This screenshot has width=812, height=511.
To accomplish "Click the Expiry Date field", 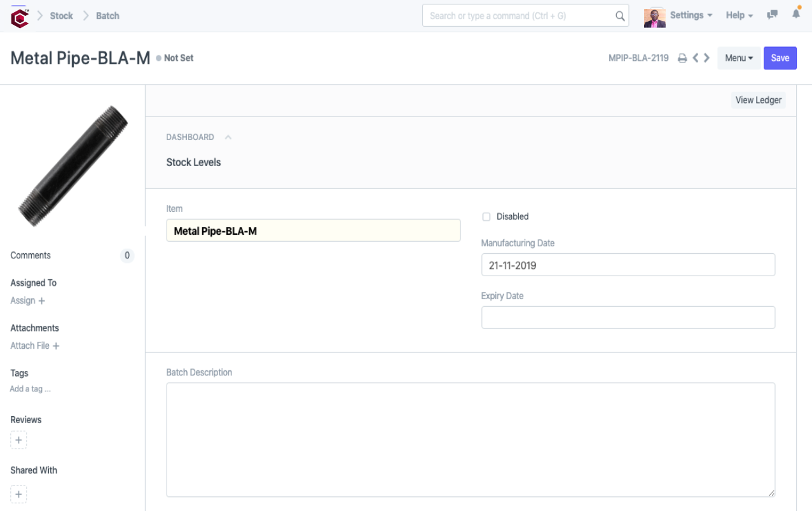I will tap(628, 318).
